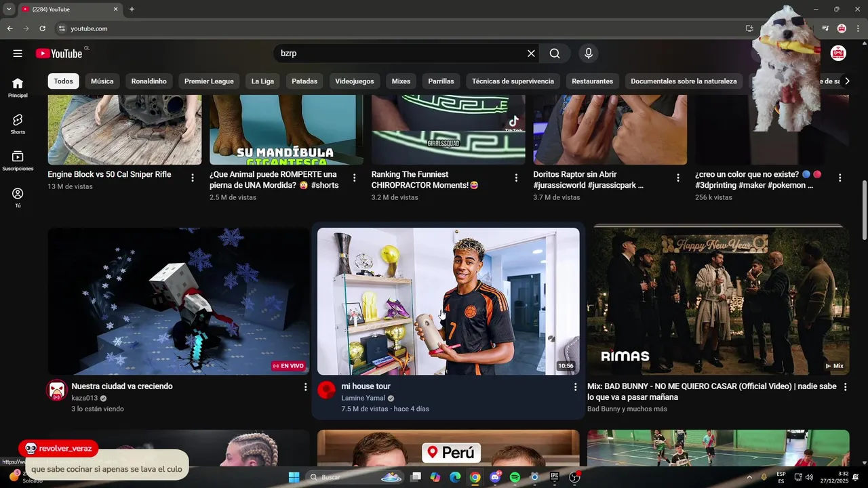
Task: Reload the page
Action: (42, 28)
